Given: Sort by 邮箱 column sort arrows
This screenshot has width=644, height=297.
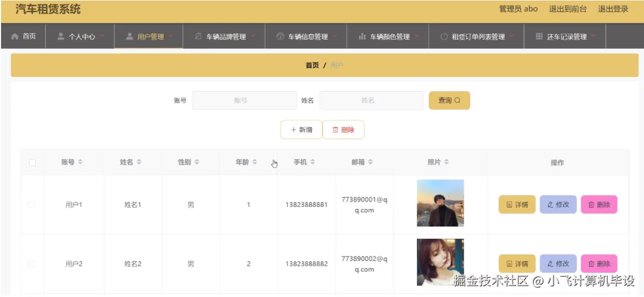Looking at the screenshot, I should click(x=371, y=162).
